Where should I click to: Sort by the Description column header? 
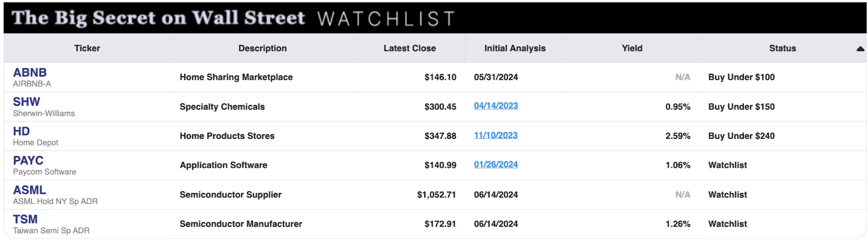coord(263,48)
